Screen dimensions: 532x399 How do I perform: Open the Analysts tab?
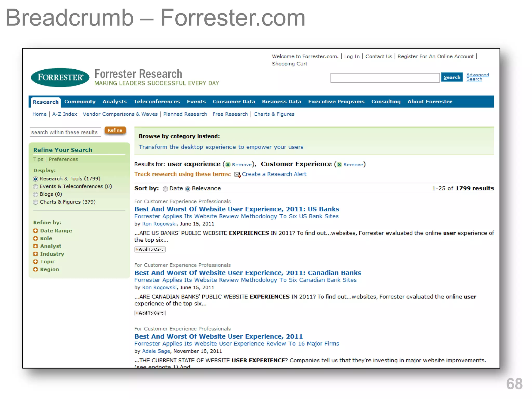[115, 102]
